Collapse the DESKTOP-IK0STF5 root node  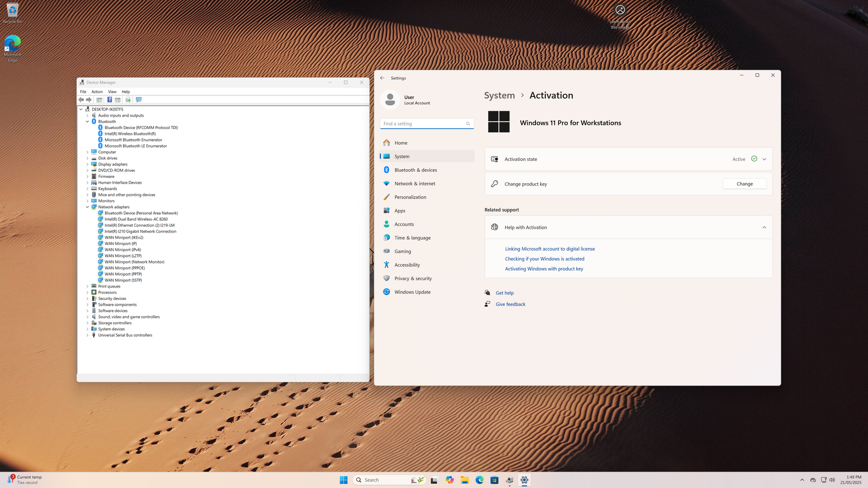click(81, 109)
